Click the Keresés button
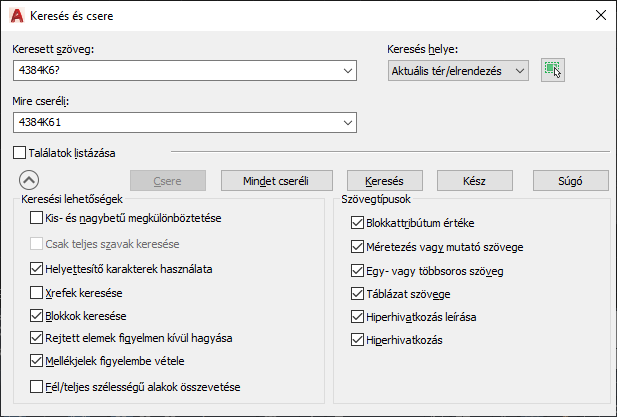Image resolution: width=617 pixels, height=417 pixels. [x=384, y=181]
